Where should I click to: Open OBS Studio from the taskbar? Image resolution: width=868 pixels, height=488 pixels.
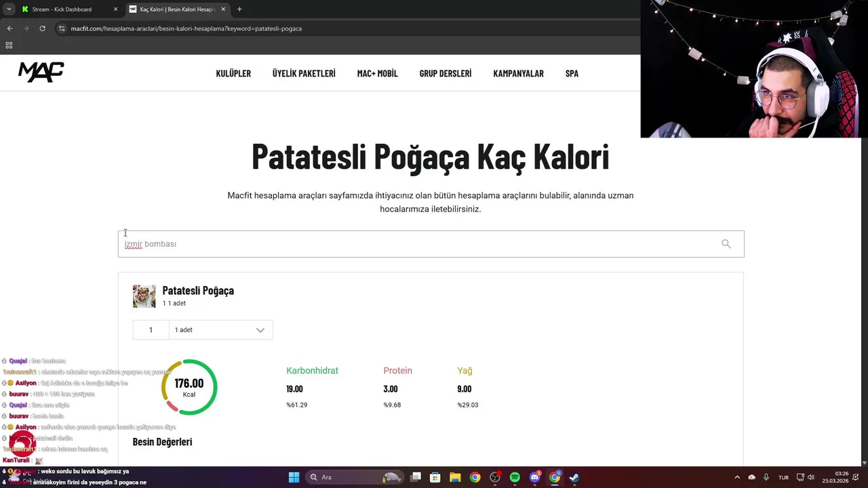(x=495, y=477)
